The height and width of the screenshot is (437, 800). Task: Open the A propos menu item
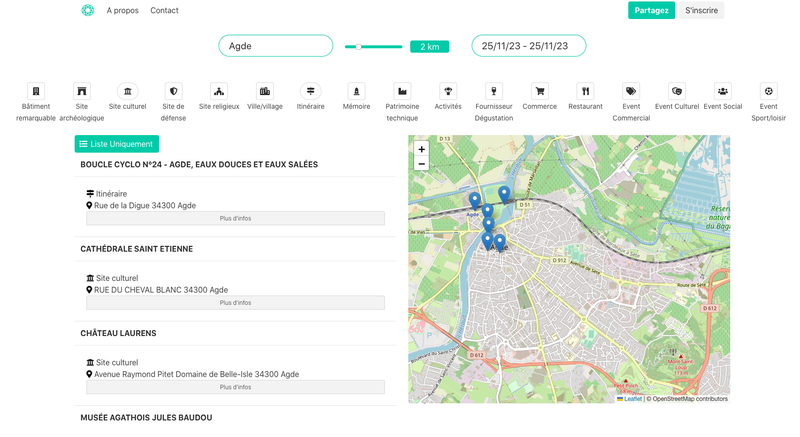click(x=123, y=11)
